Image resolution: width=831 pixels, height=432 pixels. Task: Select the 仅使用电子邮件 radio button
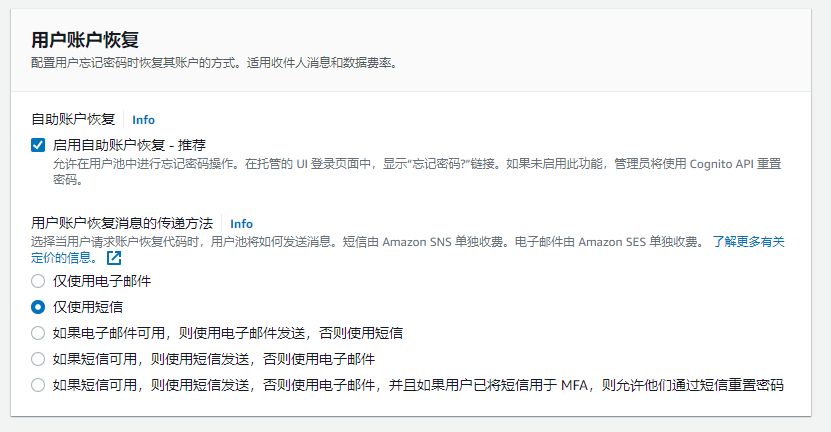[38, 281]
